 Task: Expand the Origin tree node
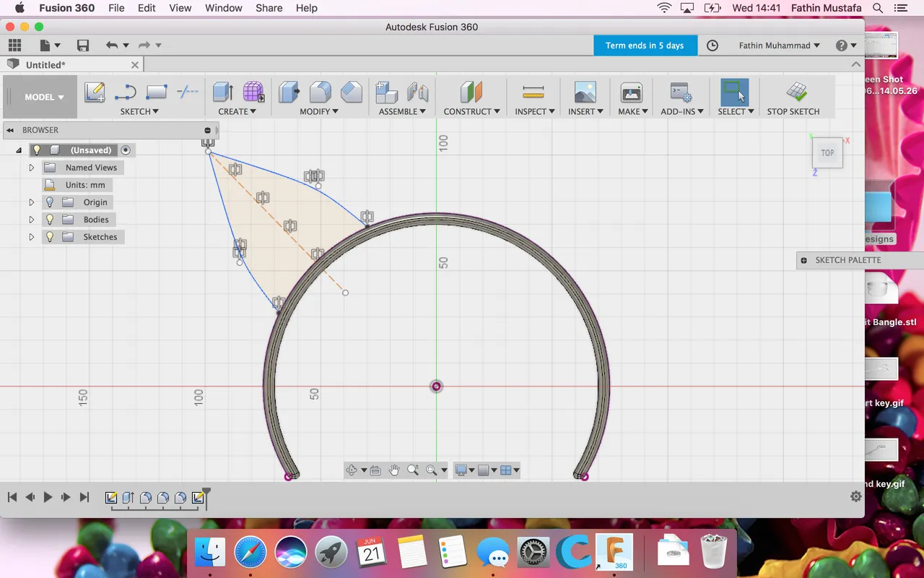click(31, 202)
